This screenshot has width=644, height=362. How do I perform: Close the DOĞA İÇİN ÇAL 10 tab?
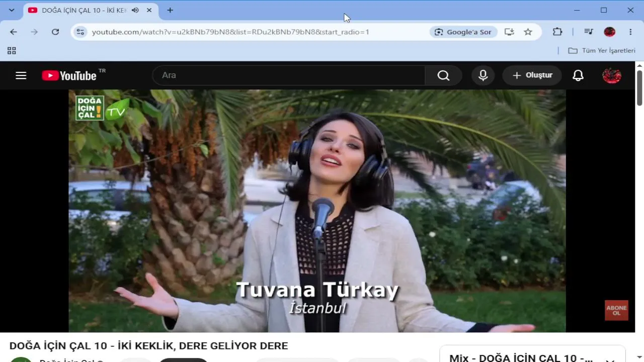pyautogui.click(x=149, y=10)
